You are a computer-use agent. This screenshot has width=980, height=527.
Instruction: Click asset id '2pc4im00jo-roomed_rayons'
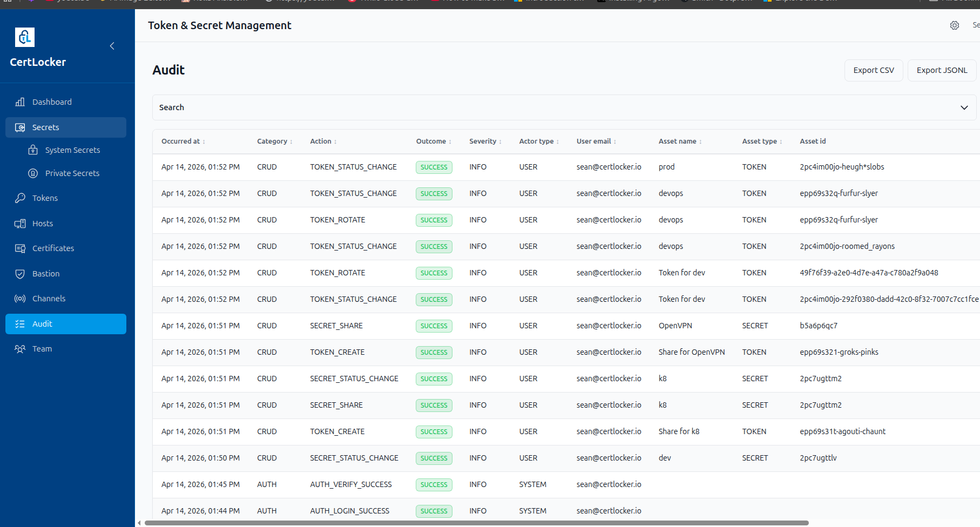847,247
